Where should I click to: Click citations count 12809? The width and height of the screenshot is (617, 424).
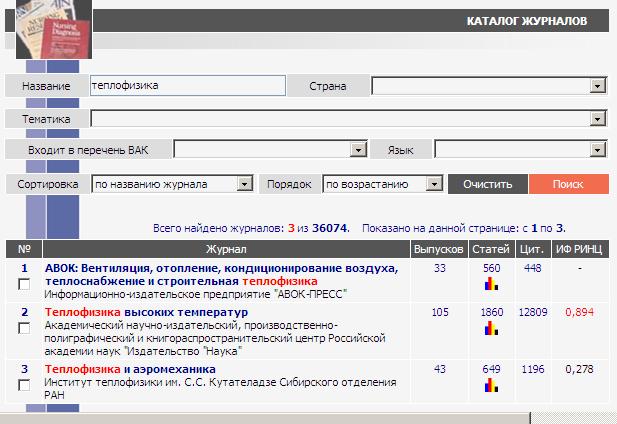pos(533,312)
